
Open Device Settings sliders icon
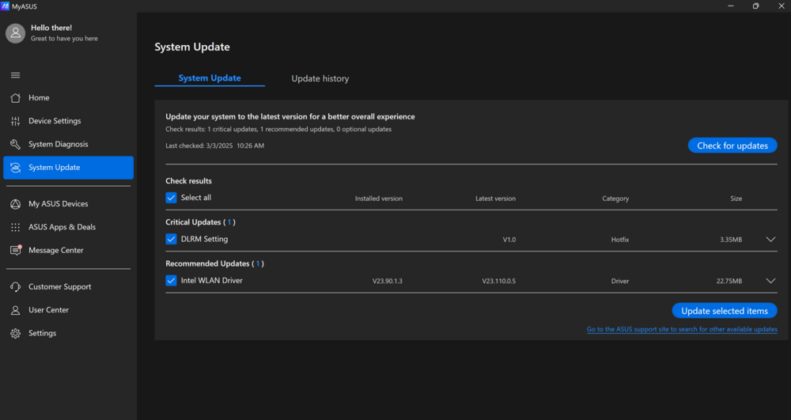click(16, 121)
